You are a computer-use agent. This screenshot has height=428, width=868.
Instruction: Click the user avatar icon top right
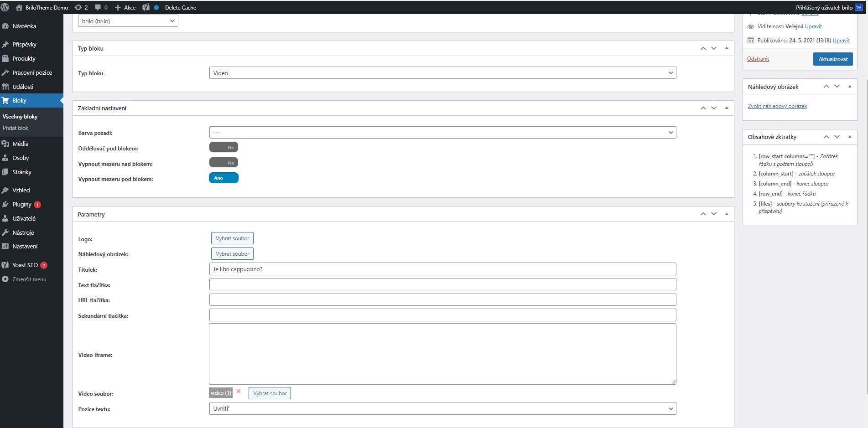point(858,7)
